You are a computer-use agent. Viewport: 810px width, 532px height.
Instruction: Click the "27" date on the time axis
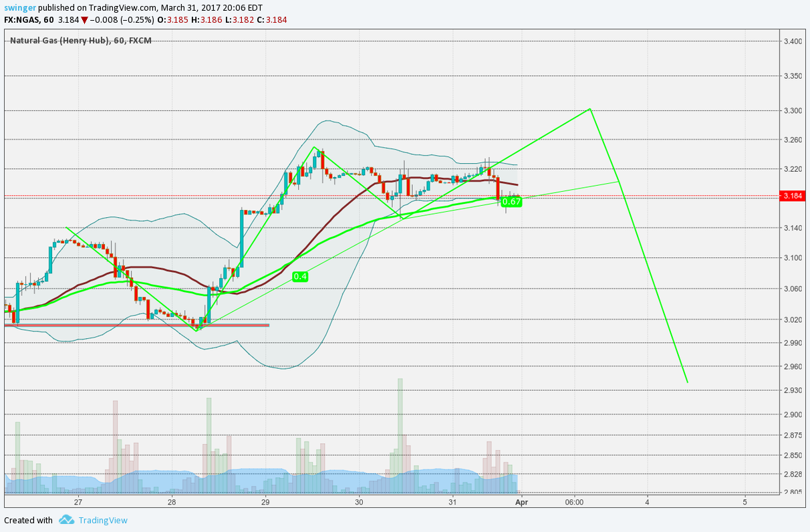click(x=78, y=502)
